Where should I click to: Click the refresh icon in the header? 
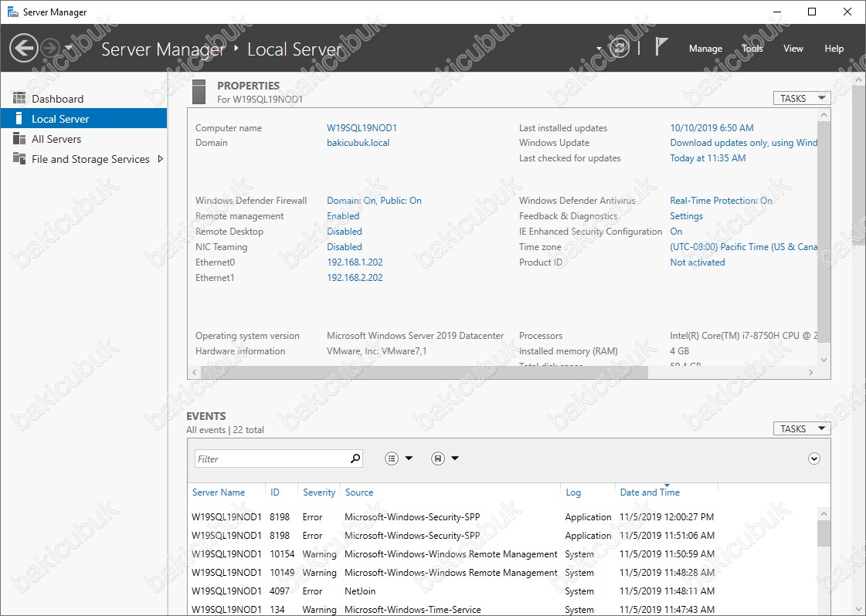point(620,48)
